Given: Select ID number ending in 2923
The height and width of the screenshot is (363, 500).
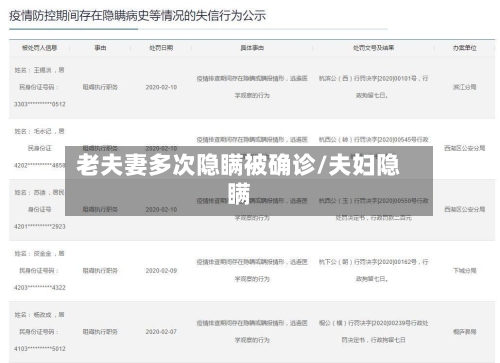Looking at the screenshot, I should click(x=40, y=227).
